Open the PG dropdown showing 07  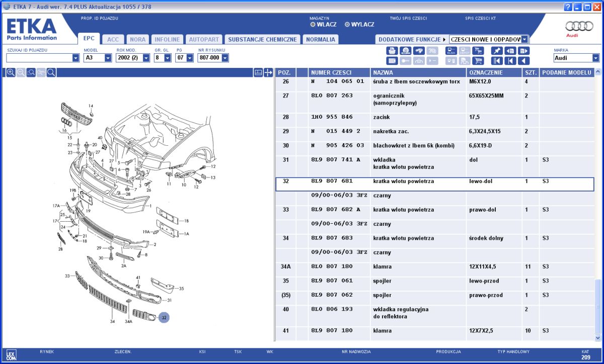190,58
